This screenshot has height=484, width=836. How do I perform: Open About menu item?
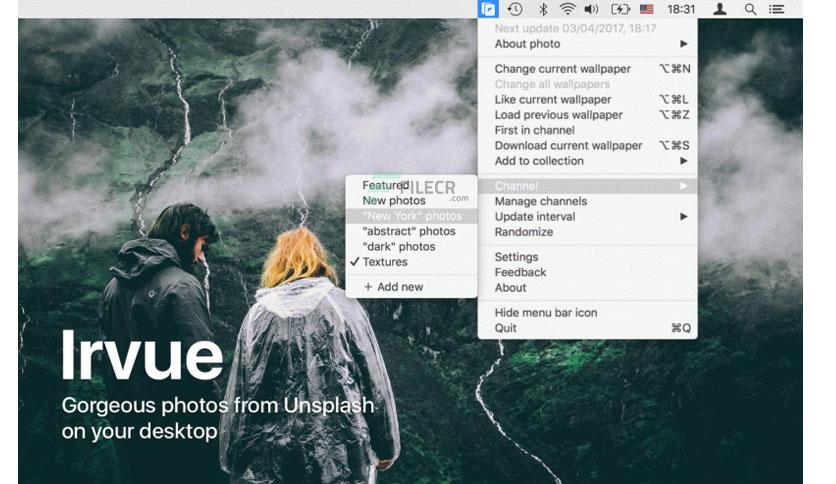pos(588,288)
